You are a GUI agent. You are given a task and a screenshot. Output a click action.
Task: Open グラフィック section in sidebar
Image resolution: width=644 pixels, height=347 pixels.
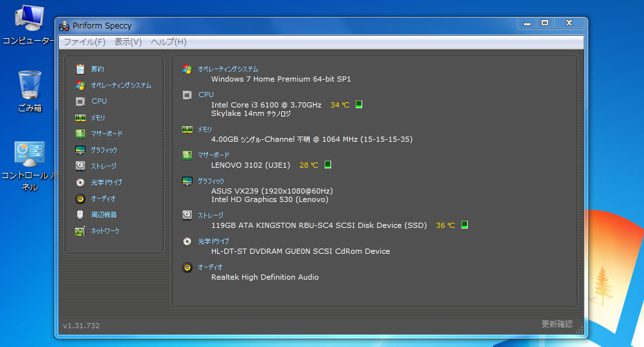pyautogui.click(x=104, y=150)
